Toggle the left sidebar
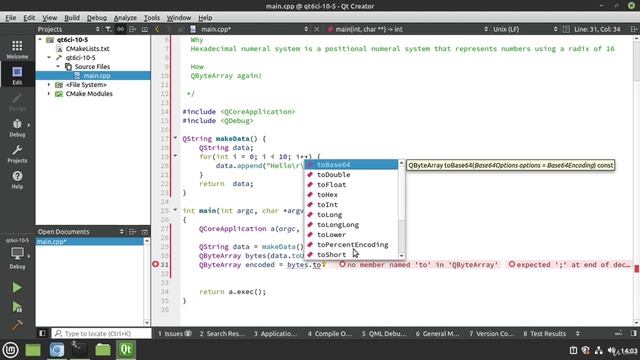The height and width of the screenshot is (360, 640). 42,333
